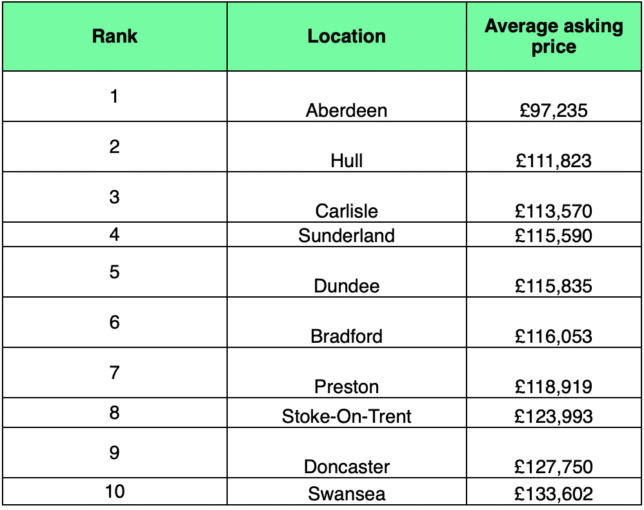Select the Hull location cell
Screen dimensions: 644x510
click(x=346, y=160)
